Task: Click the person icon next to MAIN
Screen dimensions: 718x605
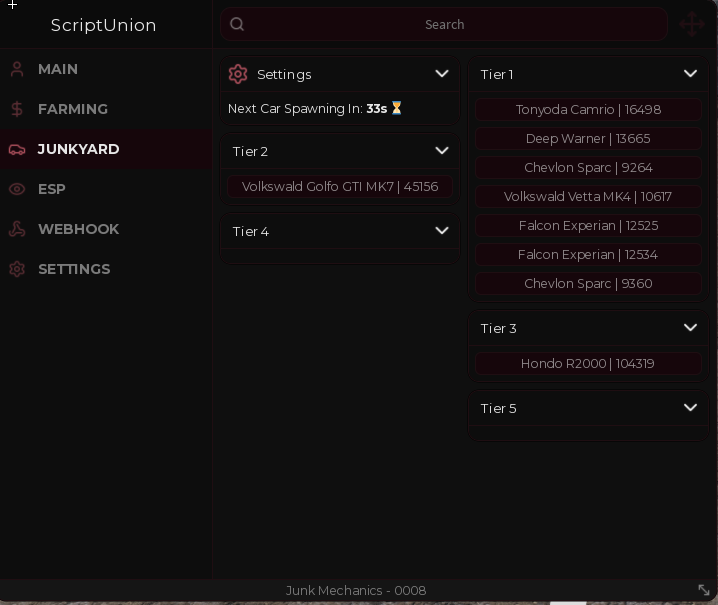Action: pyautogui.click(x=17, y=69)
